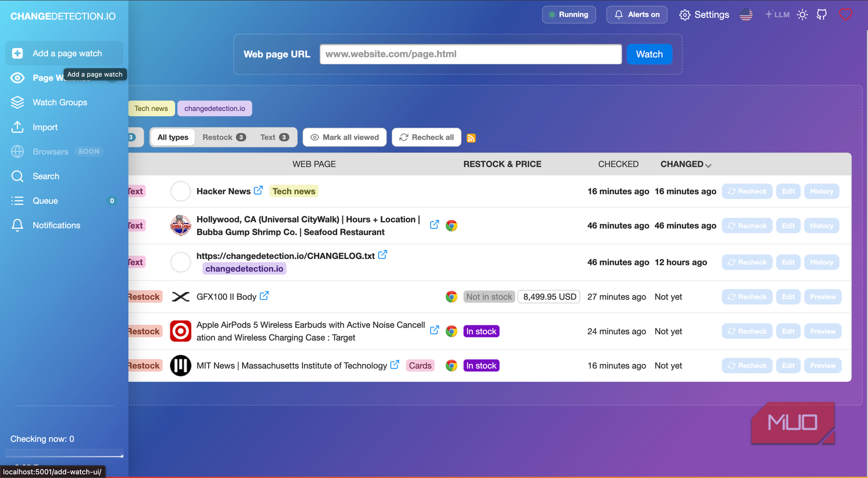The image size is (868, 478).
Task: Sort by RESTOCK & PRICE column header
Action: pos(502,164)
